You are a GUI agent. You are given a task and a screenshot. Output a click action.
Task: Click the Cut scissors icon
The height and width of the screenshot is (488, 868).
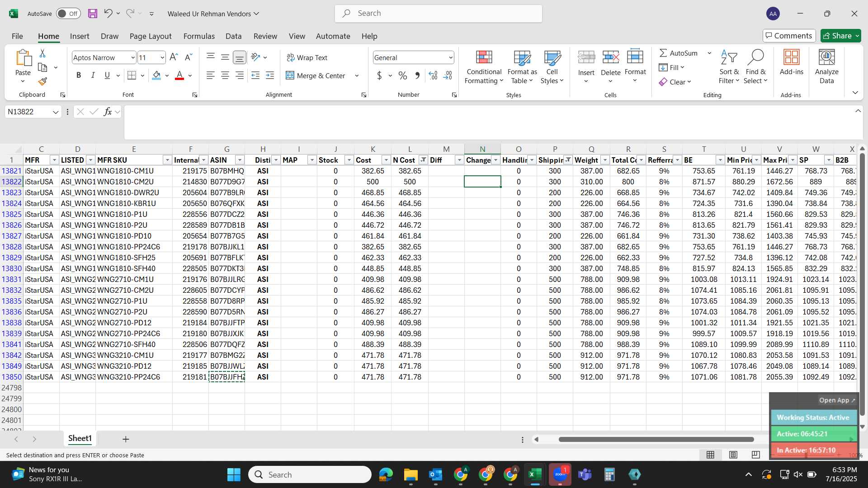point(42,53)
